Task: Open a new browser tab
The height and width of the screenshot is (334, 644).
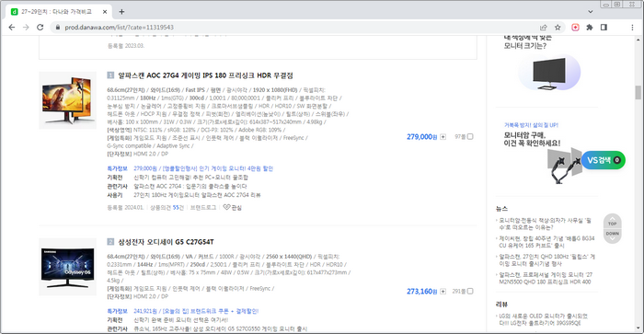Action: tap(121, 12)
